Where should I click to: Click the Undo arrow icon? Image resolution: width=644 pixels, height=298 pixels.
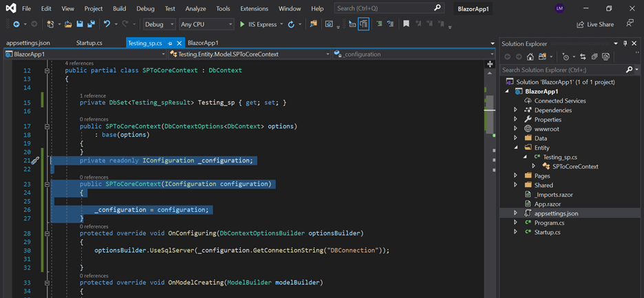[107, 24]
